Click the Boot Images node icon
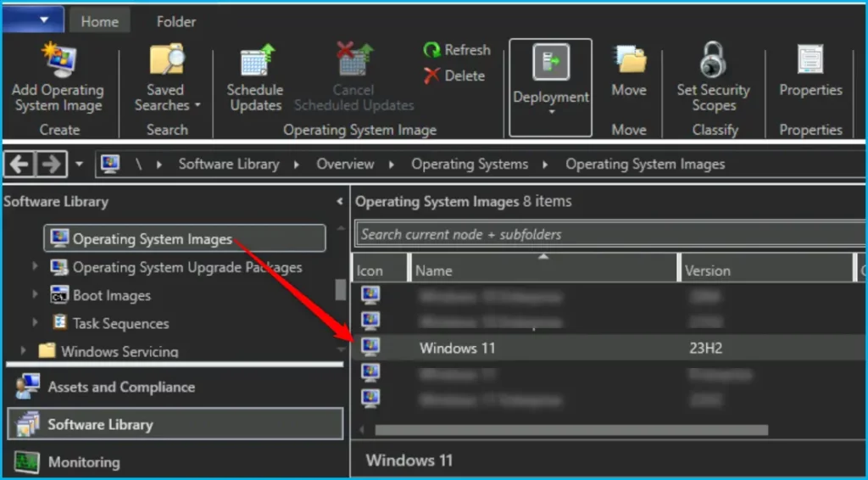Screen dimensions: 868x480 pyautogui.click(x=58, y=294)
